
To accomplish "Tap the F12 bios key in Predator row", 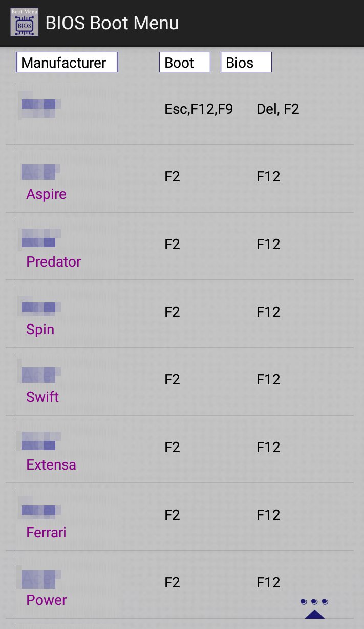I will click(268, 245).
